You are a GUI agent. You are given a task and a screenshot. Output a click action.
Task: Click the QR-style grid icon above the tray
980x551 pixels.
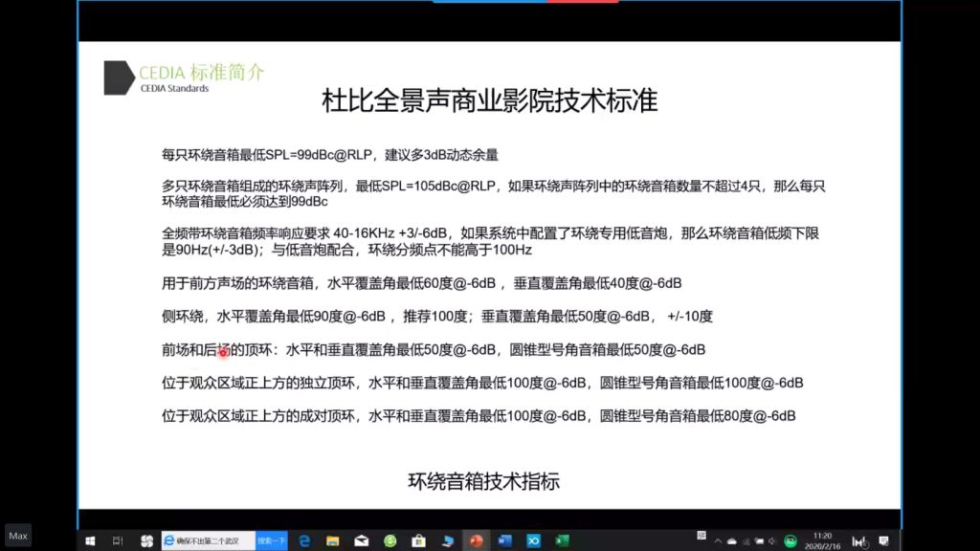[x=702, y=536]
